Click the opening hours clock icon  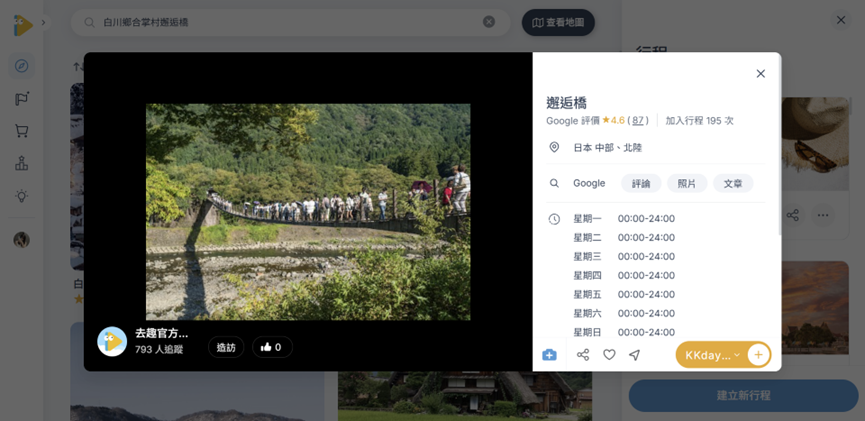554,219
